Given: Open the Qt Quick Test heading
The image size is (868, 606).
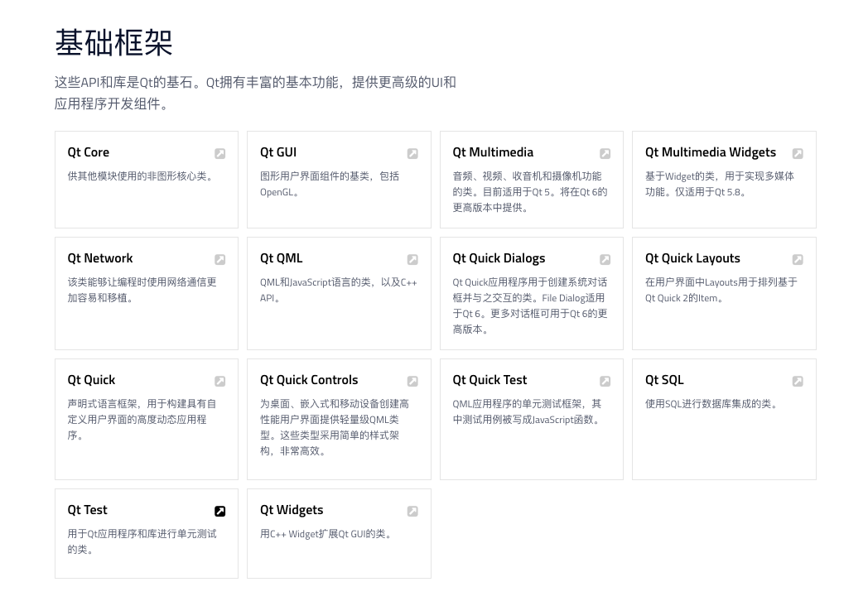Looking at the screenshot, I should tap(489, 380).
